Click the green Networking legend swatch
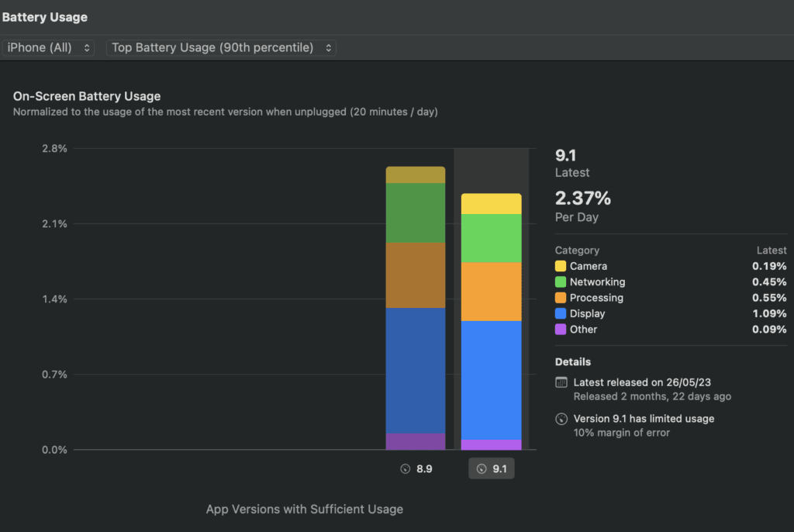Image resolution: width=794 pixels, height=532 pixels. point(561,282)
